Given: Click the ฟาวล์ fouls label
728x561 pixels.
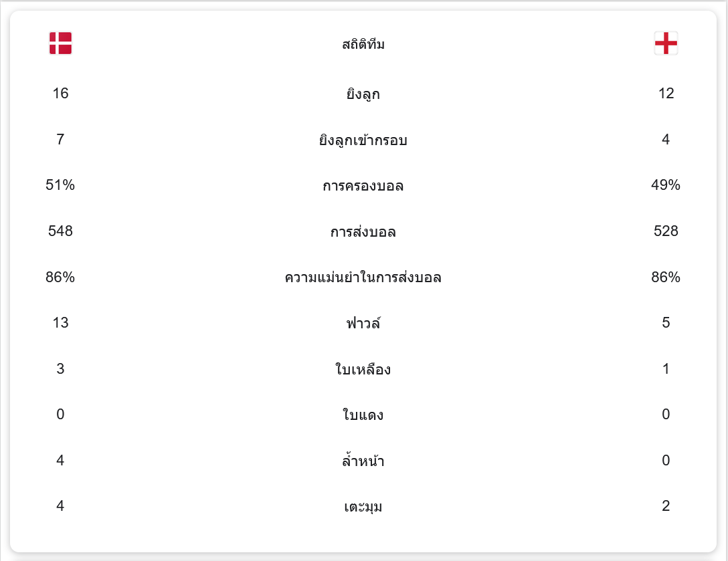Looking at the screenshot, I should tap(363, 324).
